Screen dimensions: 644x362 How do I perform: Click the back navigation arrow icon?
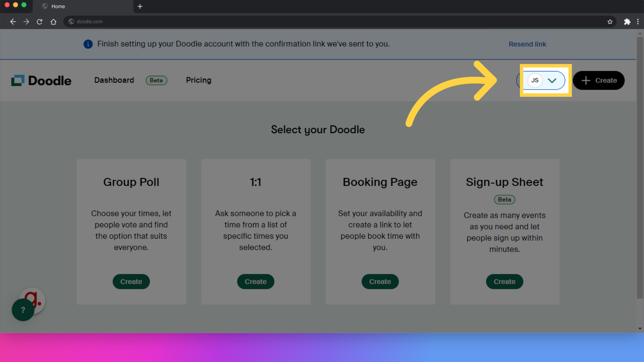click(x=12, y=21)
